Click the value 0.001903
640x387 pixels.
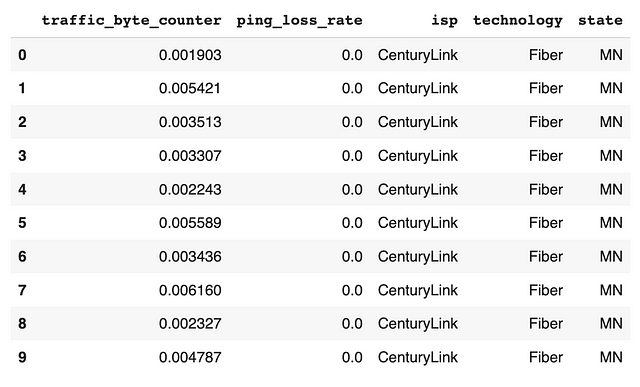pos(190,55)
